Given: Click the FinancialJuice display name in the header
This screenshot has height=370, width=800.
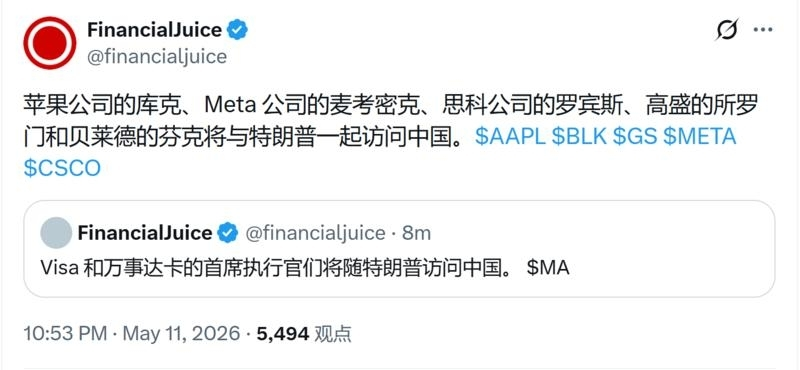Looking at the screenshot, I should [155, 30].
